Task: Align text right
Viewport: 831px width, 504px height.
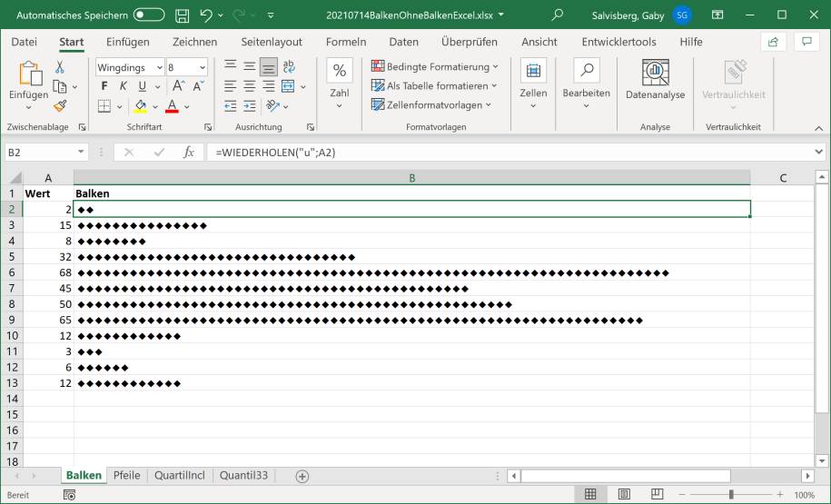Action: click(269, 86)
